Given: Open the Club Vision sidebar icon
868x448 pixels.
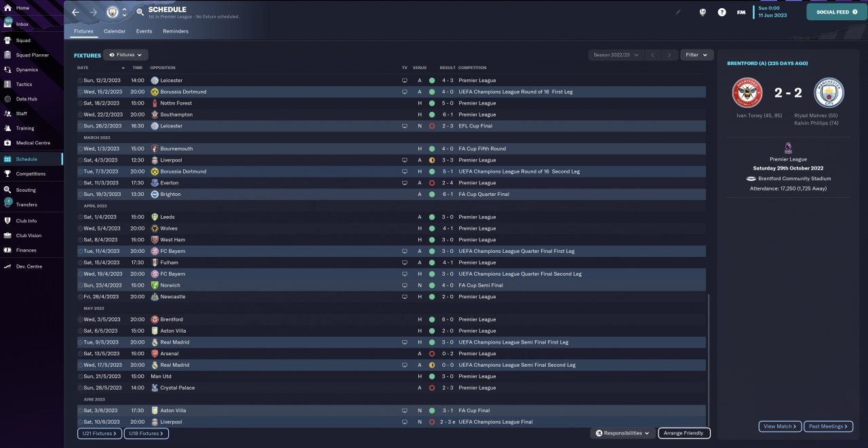Looking at the screenshot, I should tap(7, 236).
